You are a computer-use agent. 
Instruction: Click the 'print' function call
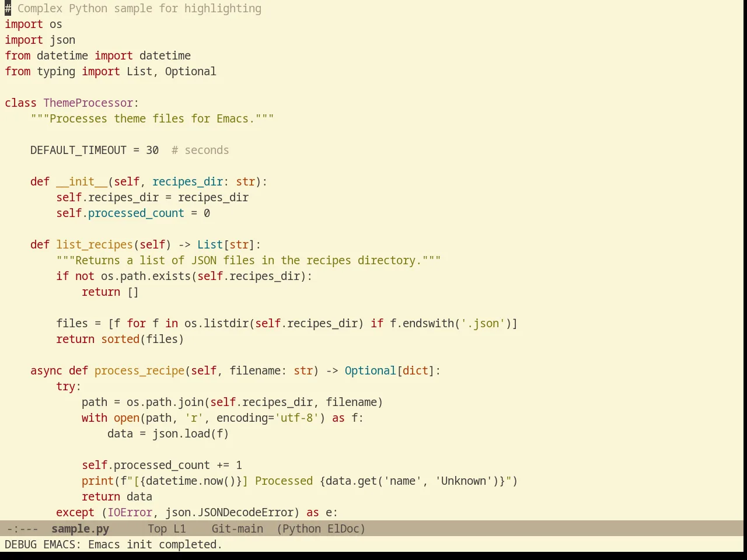(97, 481)
